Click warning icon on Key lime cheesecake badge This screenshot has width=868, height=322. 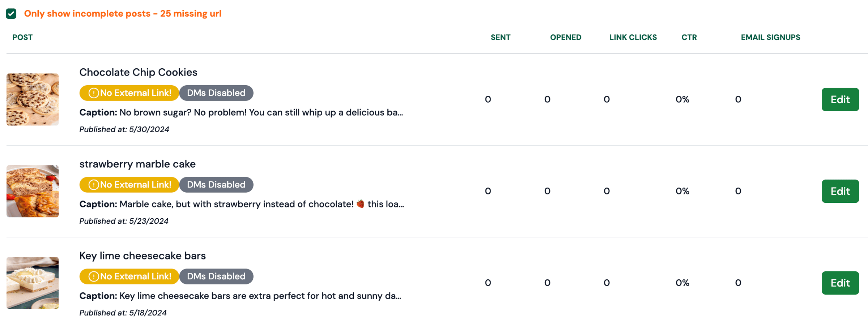94,277
